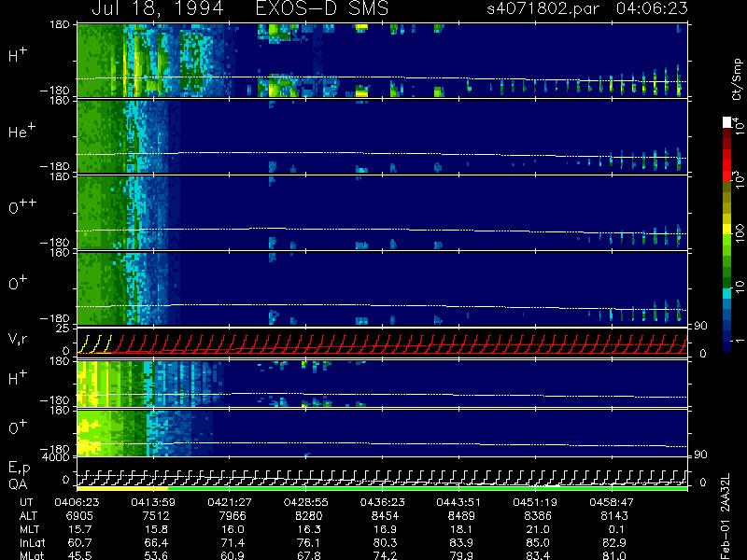Click UT tick value "0428:55"
The image size is (747, 560).
click(306, 502)
